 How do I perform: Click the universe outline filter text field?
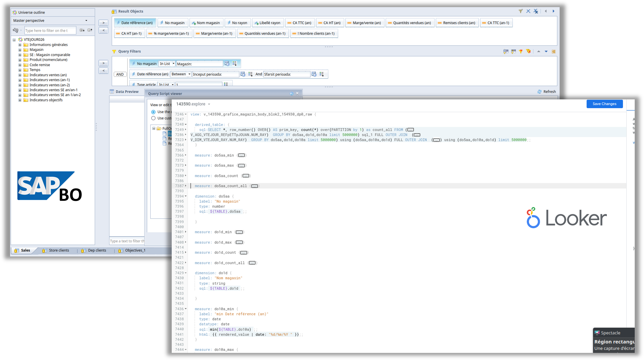[50, 30]
